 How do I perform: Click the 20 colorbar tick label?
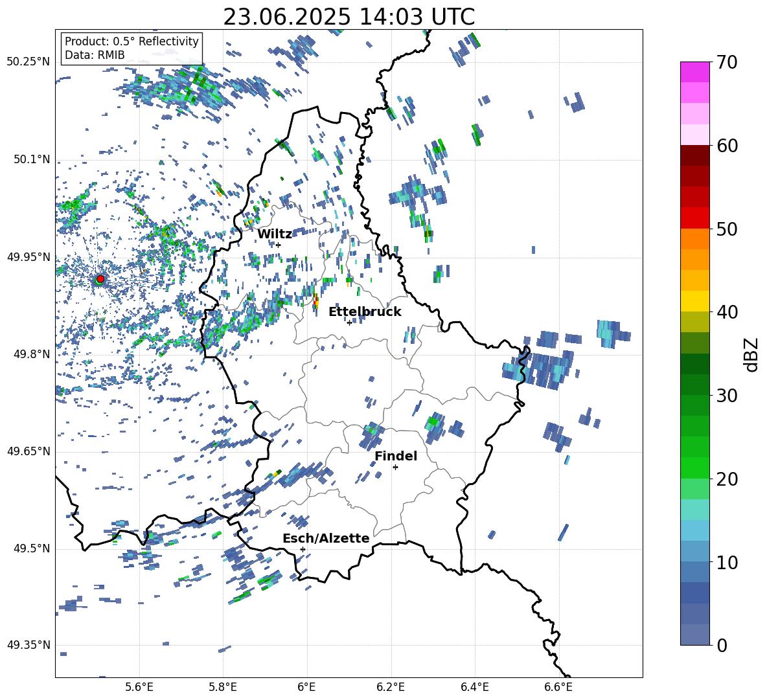(x=726, y=479)
